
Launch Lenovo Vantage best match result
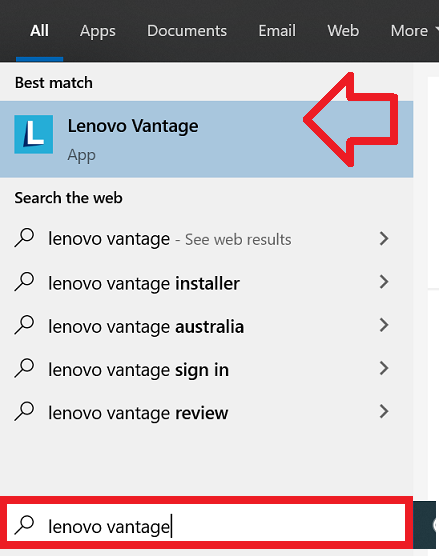point(206,139)
